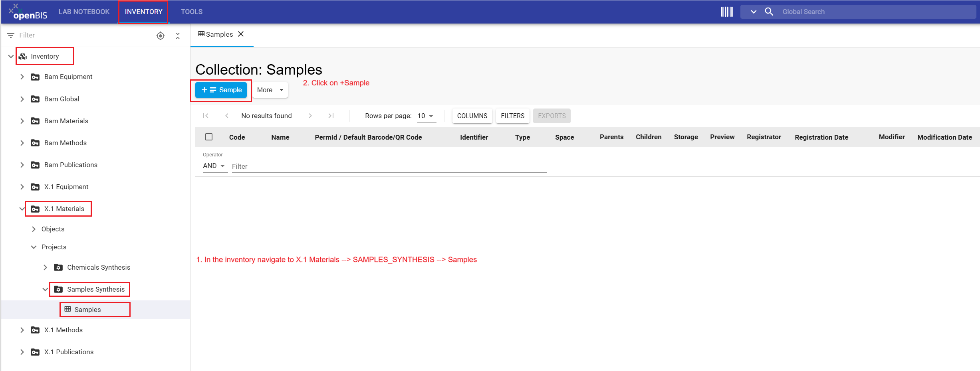Collapse all tree nodes icon

click(178, 36)
